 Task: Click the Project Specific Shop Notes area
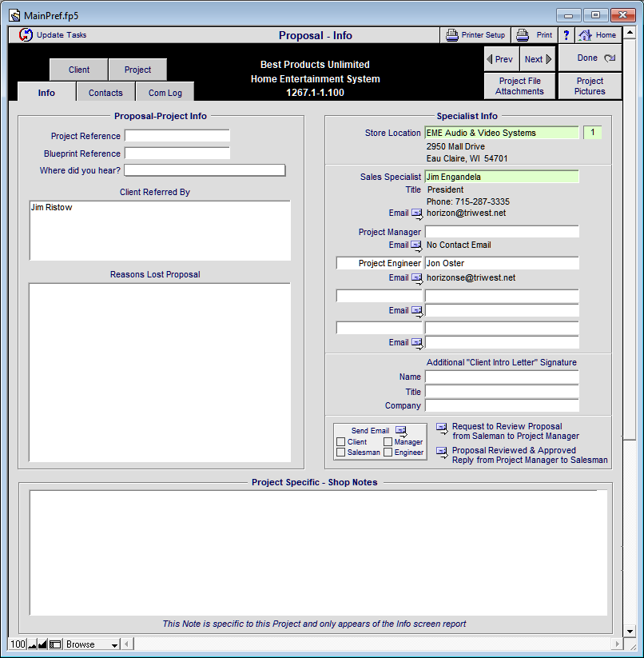(318, 552)
